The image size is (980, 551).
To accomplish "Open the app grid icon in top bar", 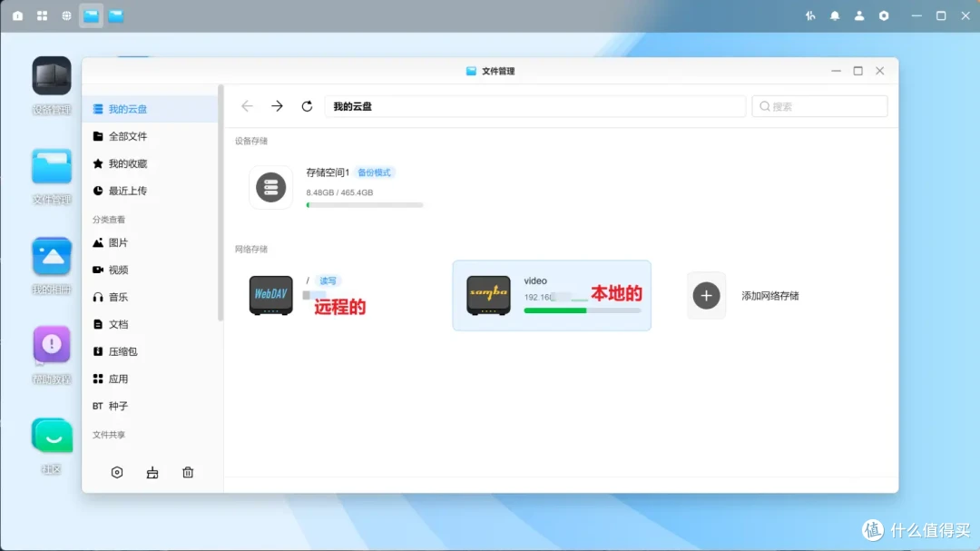I will coord(42,15).
